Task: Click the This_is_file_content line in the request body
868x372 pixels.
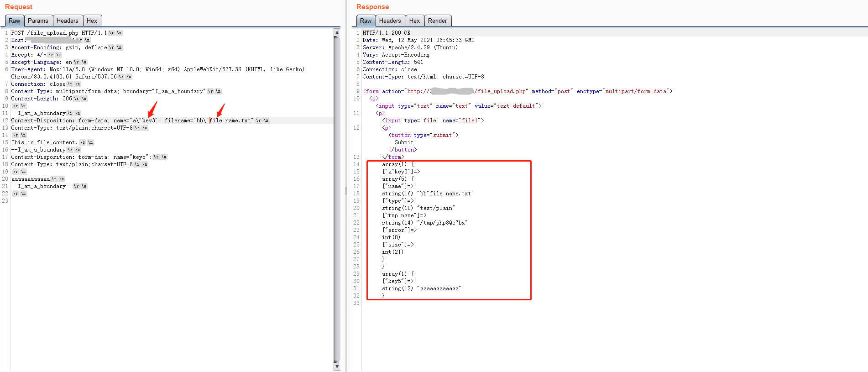Action: (44, 142)
